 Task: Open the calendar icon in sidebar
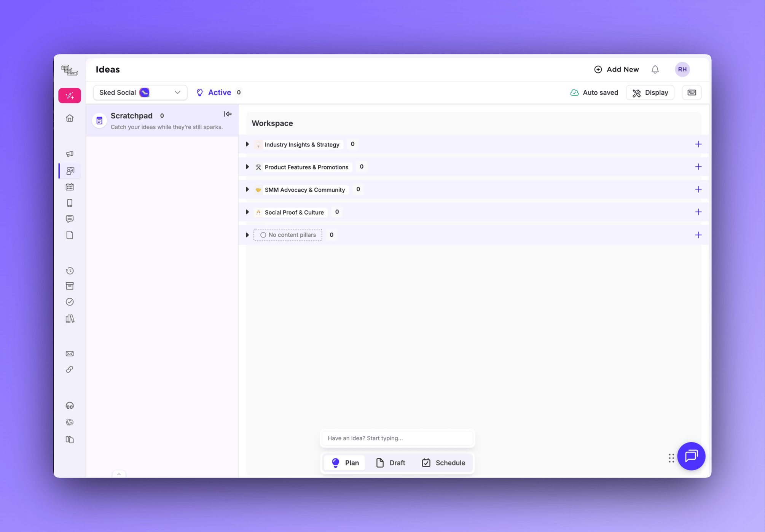click(70, 187)
